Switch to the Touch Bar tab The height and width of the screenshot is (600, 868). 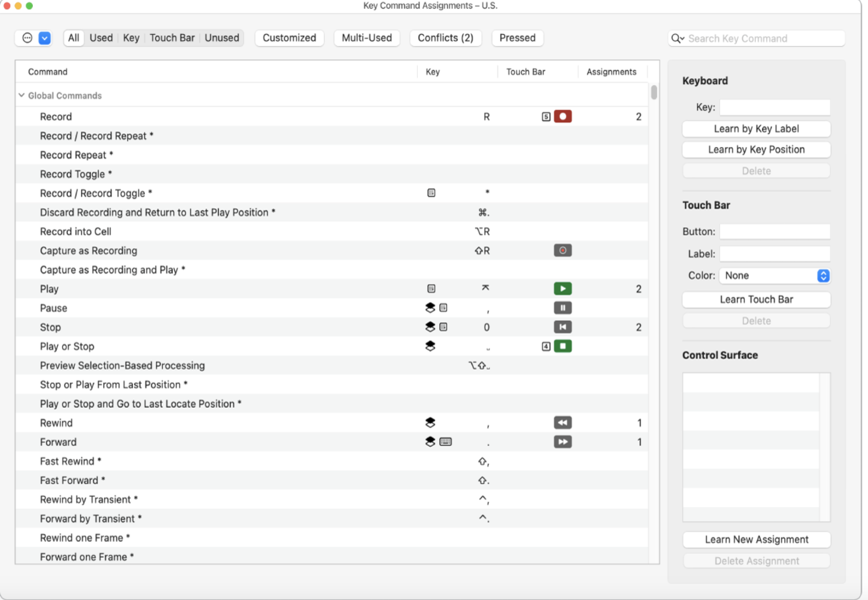(172, 38)
